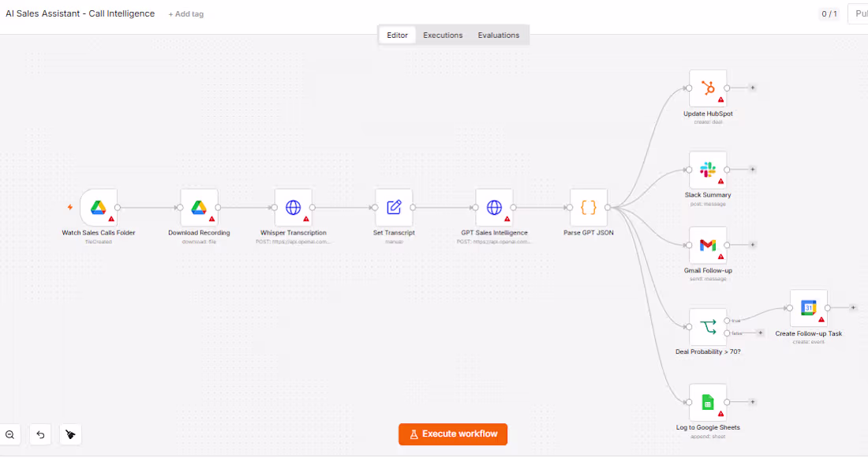Click the workflow title AI Sales Assistant

click(80, 13)
